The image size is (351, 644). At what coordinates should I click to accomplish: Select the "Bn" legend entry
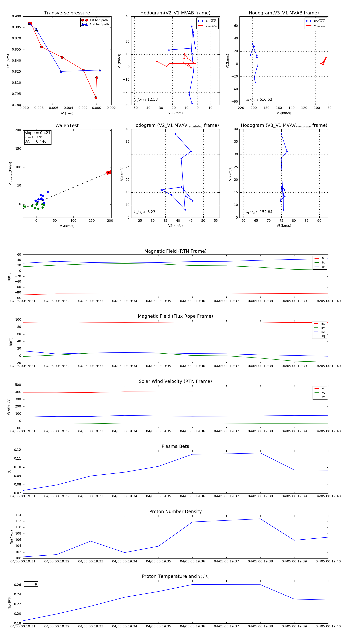pos(320,267)
